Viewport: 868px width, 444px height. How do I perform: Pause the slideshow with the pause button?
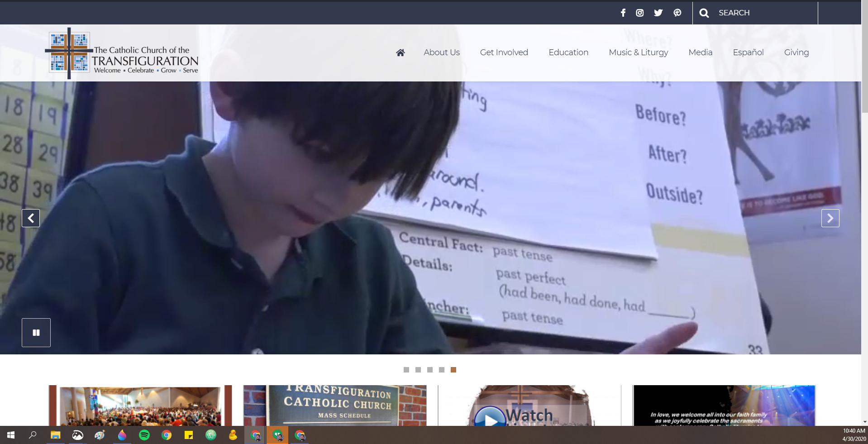pos(36,333)
